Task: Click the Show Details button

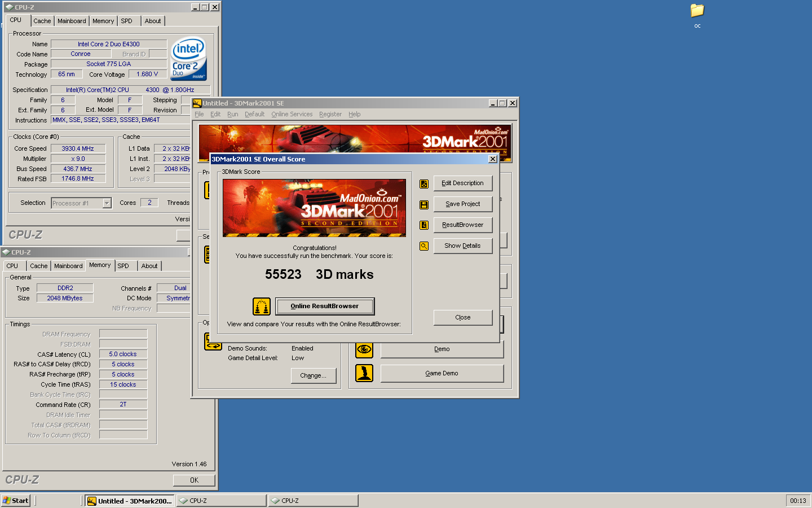Action: [463, 246]
